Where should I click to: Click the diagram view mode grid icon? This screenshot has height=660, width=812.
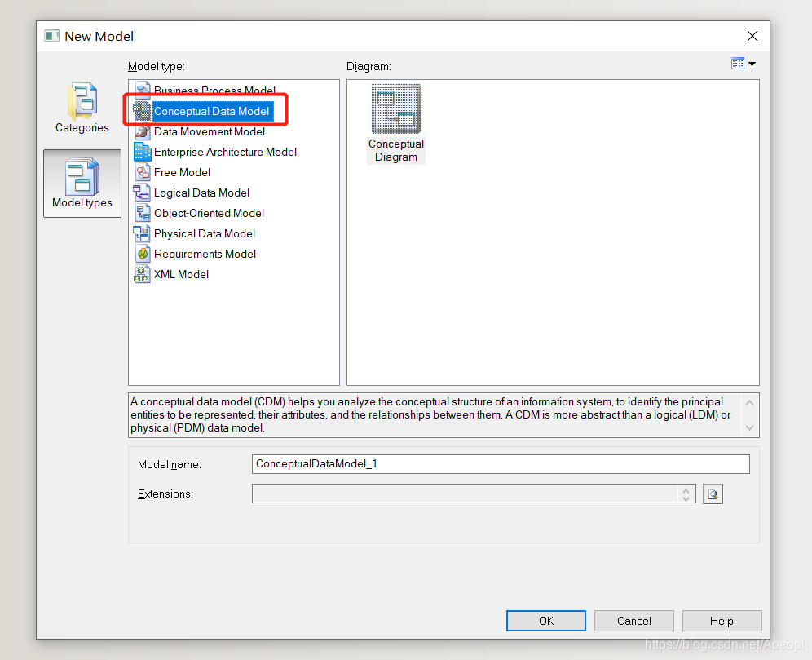[738, 64]
